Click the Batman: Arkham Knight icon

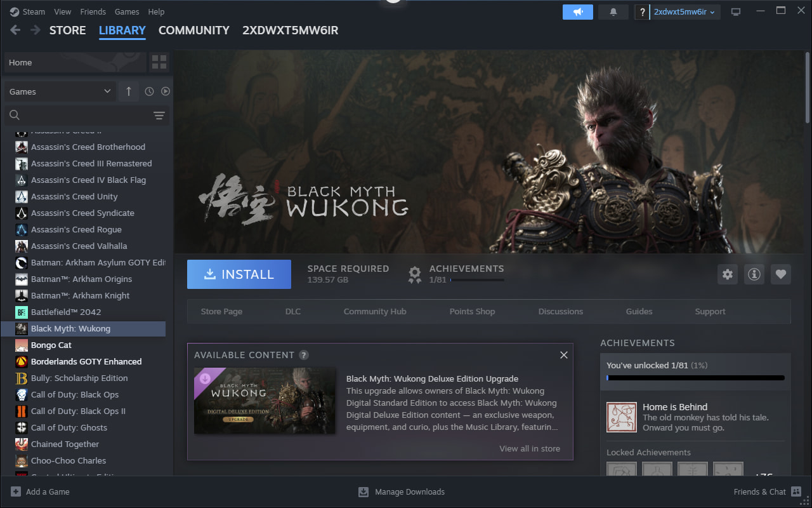[x=22, y=295]
